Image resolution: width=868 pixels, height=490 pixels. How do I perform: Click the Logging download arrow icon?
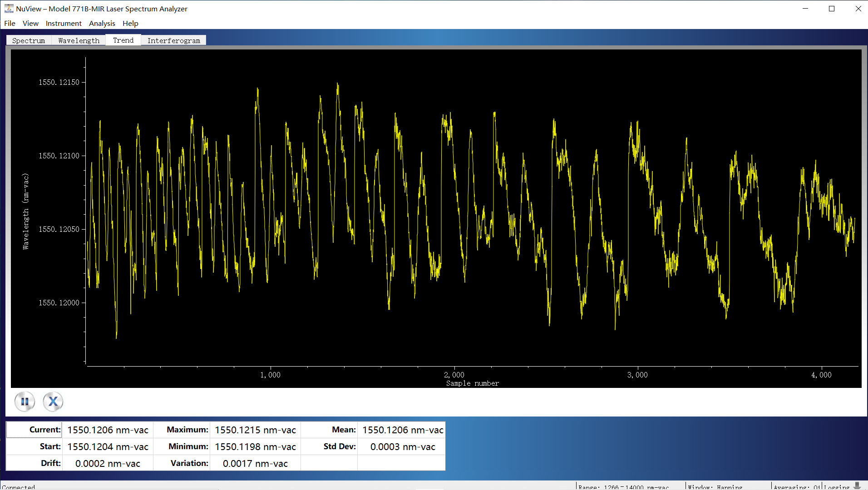pos(857,486)
